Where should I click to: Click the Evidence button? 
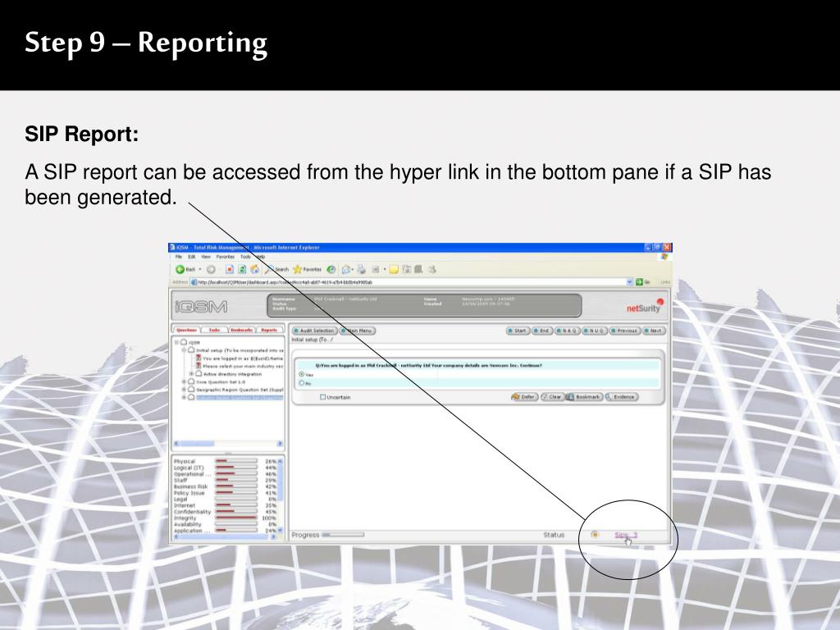tap(622, 397)
